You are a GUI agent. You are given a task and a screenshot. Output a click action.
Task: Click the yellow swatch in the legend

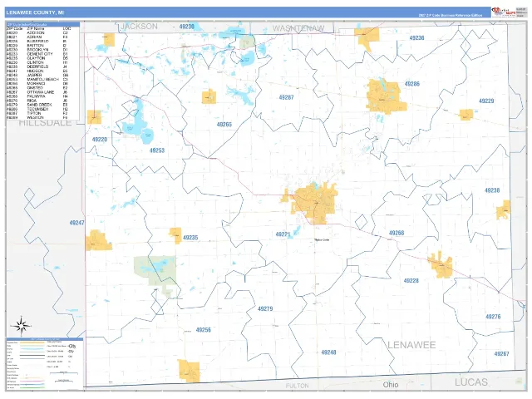[32, 342]
